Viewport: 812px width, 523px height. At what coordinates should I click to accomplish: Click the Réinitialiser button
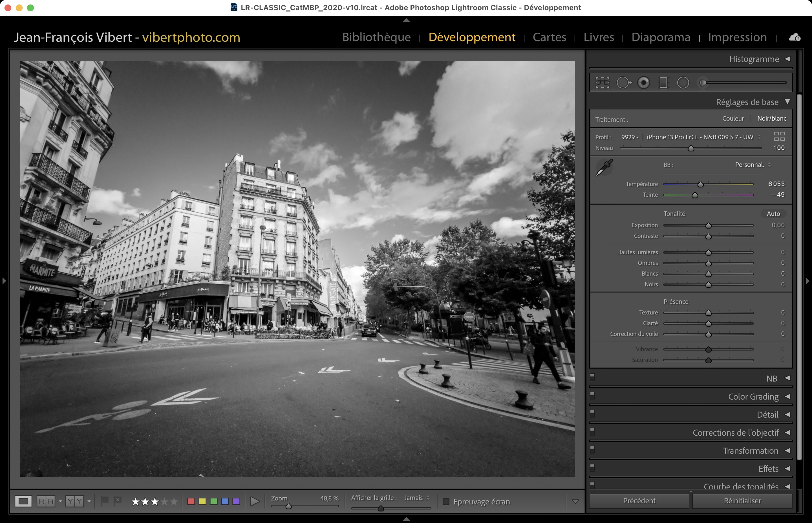click(742, 500)
